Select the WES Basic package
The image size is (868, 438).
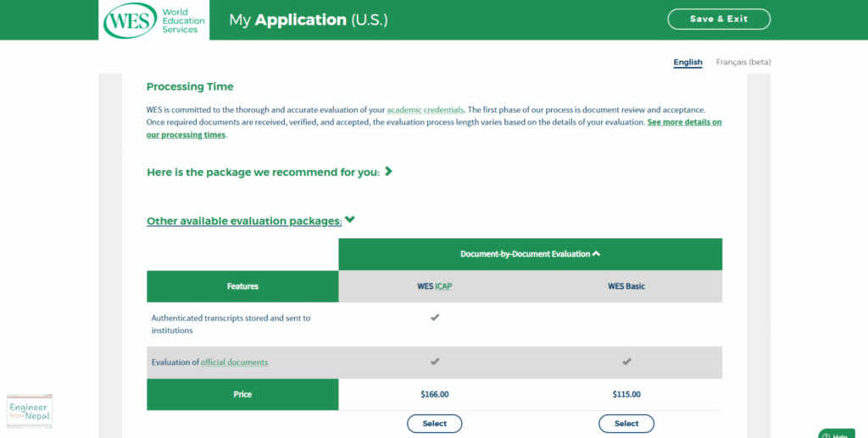[x=626, y=424]
